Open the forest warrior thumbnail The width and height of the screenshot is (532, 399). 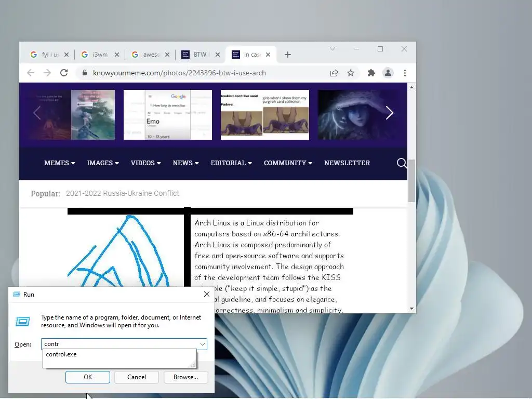(72, 115)
